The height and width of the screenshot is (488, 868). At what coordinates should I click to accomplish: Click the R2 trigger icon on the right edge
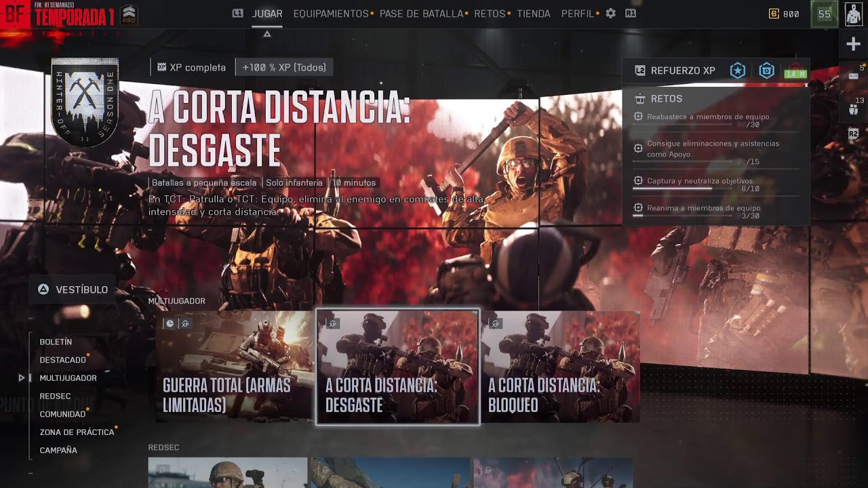click(x=854, y=134)
